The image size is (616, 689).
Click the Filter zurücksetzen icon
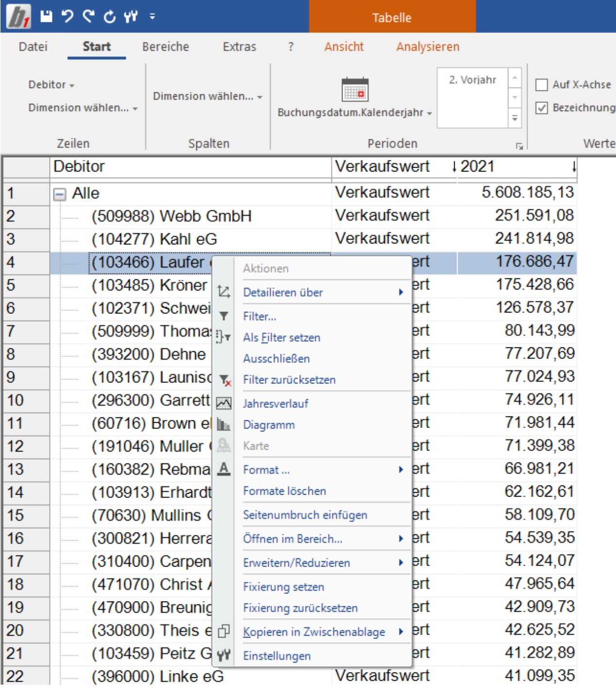225,380
